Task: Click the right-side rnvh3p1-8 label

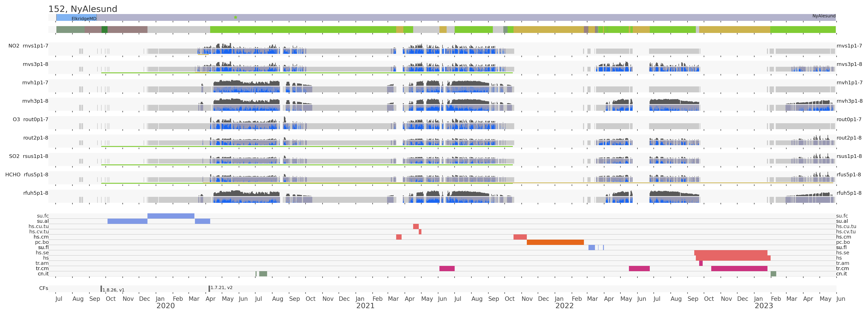Action: pyautogui.click(x=849, y=101)
